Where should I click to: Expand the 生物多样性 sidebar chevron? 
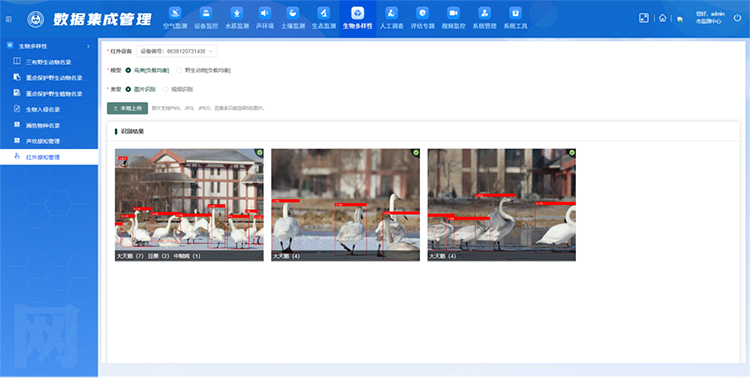pyautogui.click(x=88, y=46)
